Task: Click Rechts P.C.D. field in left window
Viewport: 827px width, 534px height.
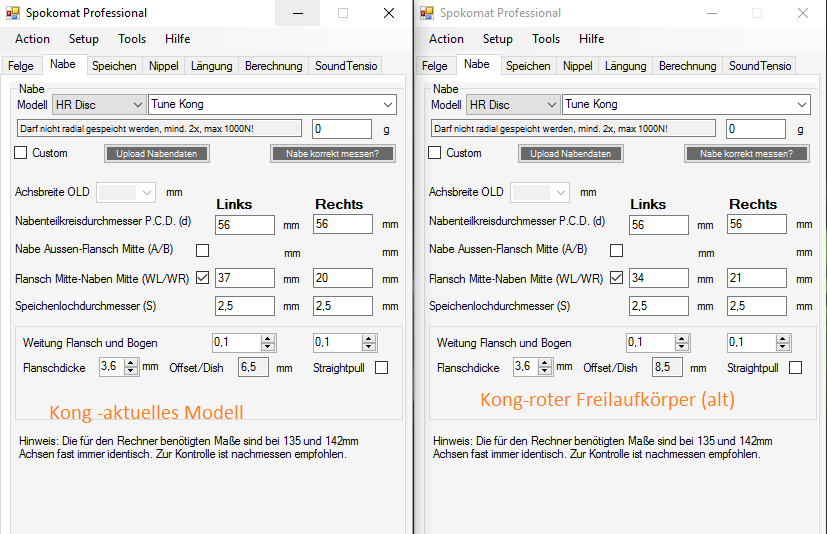Action: [343, 224]
